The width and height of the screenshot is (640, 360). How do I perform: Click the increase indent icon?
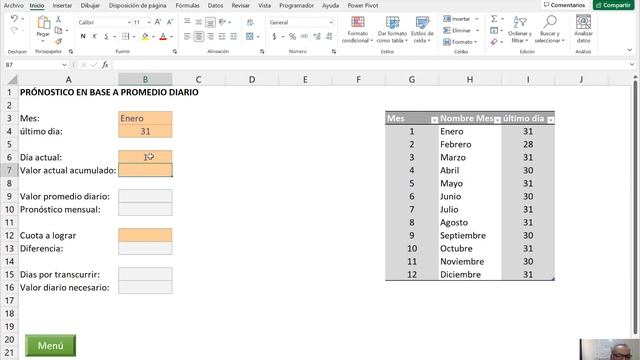pos(233,37)
